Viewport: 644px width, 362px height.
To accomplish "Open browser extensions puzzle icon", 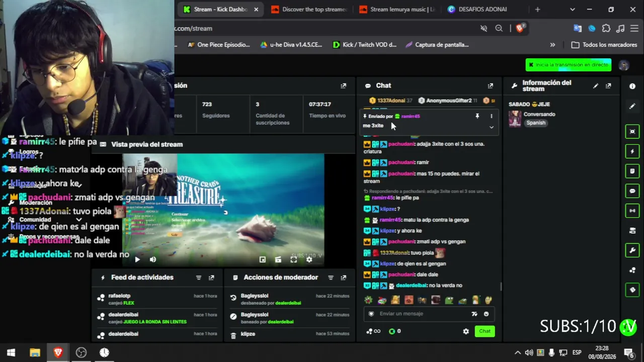I will click(606, 29).
